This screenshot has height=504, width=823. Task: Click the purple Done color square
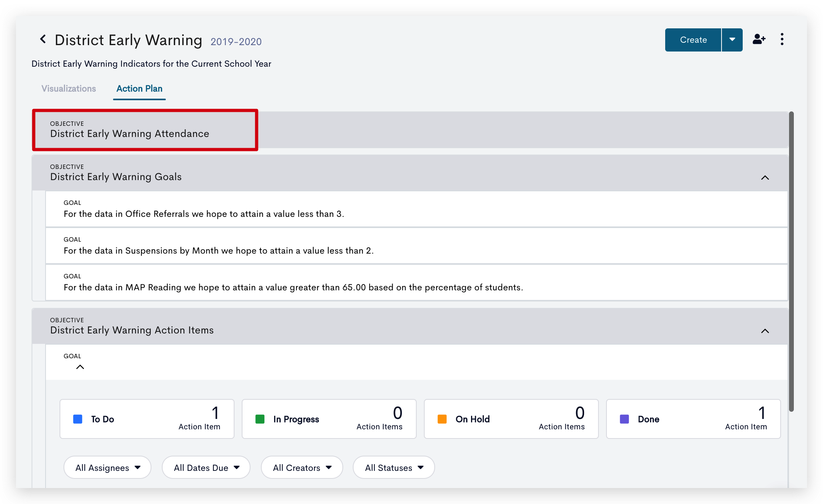(624, 419)
